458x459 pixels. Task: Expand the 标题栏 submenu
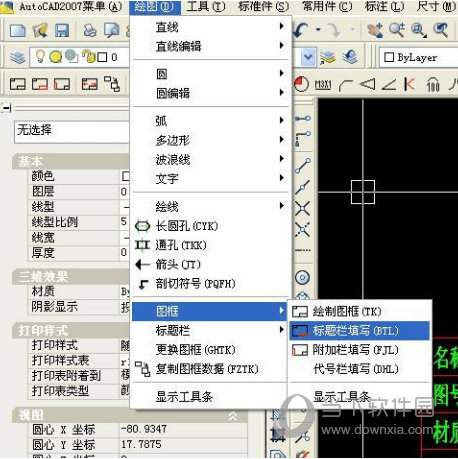click(x=210, y=331)
